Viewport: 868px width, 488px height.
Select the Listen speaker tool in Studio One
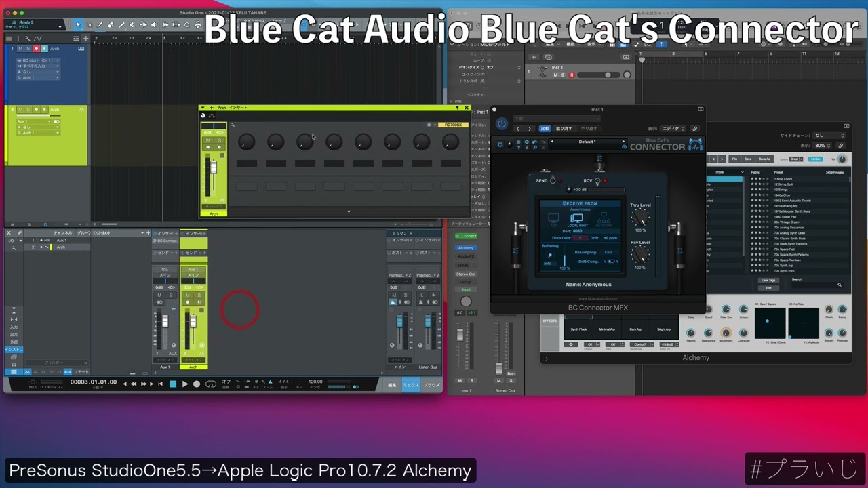tap(154, 25)
